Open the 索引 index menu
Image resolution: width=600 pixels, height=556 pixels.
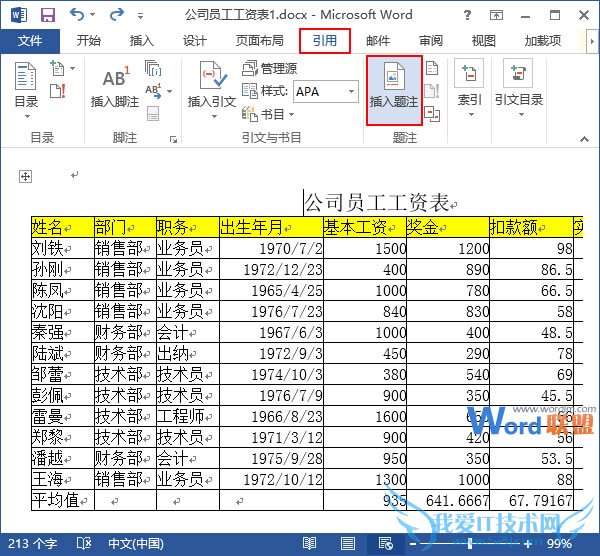[469, 88]
